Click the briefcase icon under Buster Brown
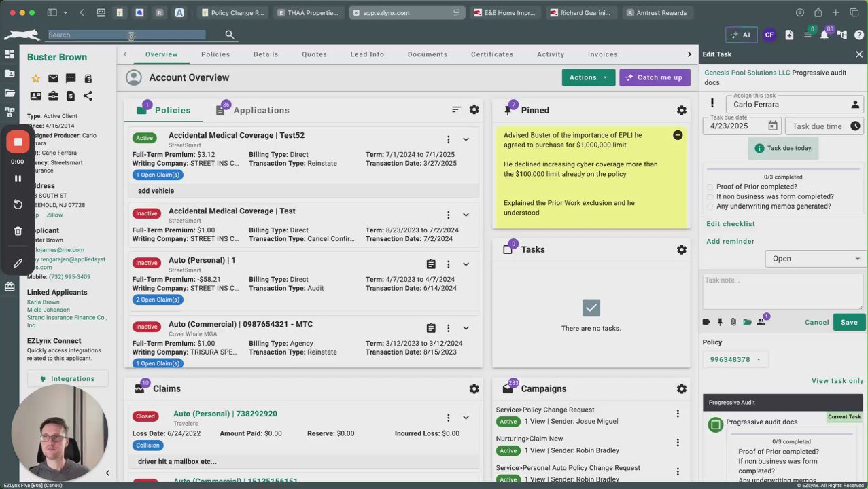The height and width of the screenshot is (489, 868). [53, 96]
